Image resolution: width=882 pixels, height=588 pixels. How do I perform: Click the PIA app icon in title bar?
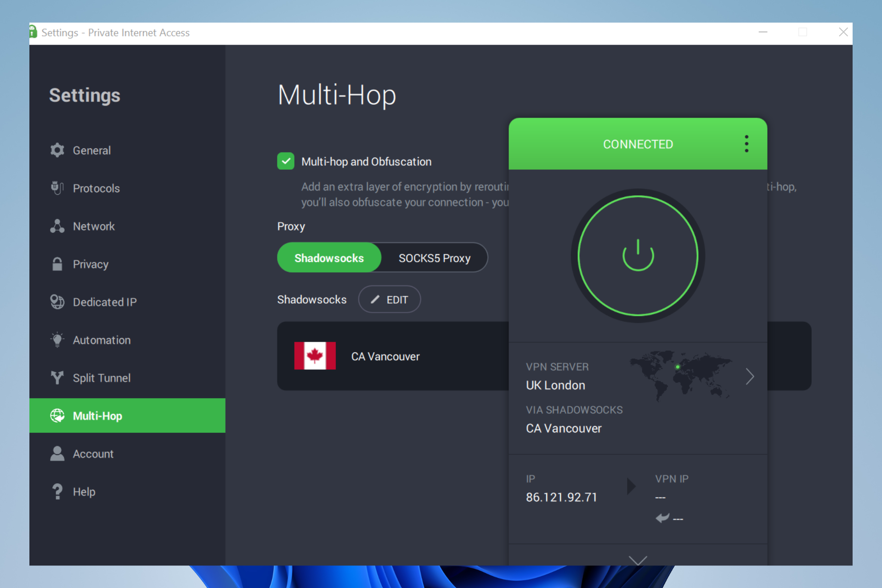(x=33, y=32)
